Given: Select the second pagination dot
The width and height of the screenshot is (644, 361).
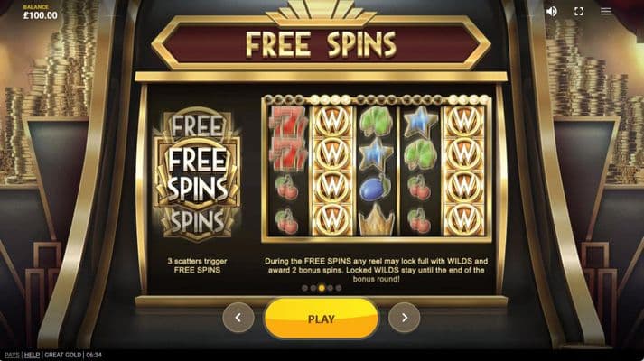Looking at the screenshot, I should (313, 288).
